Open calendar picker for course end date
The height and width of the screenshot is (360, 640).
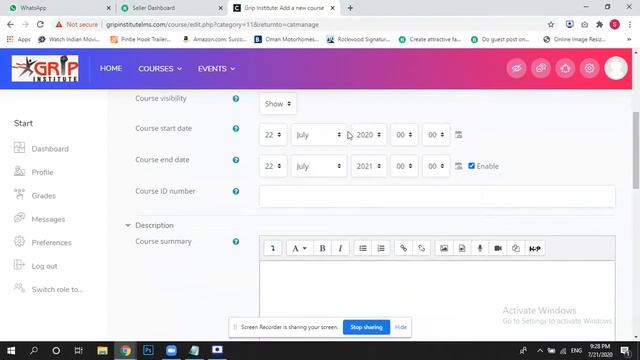(x=458, y=166)
